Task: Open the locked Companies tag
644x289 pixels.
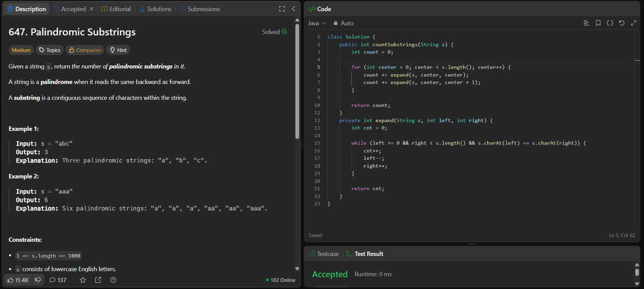Action: click(x=85, y=50)
